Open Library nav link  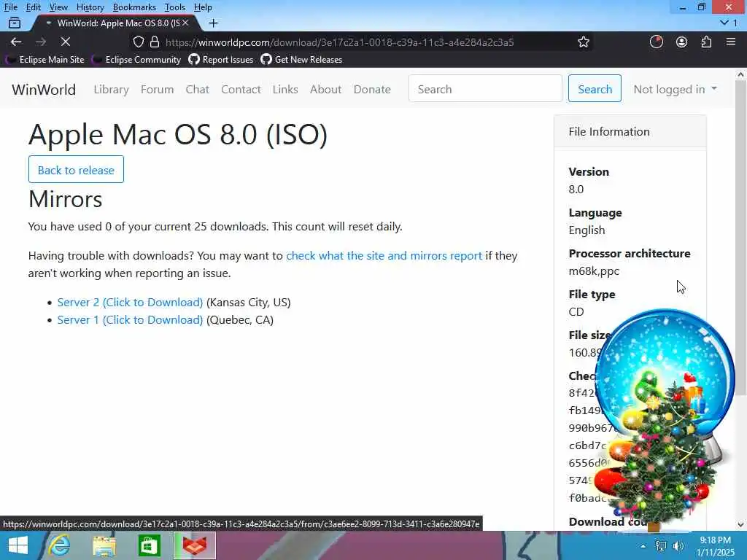click(111, 90)
